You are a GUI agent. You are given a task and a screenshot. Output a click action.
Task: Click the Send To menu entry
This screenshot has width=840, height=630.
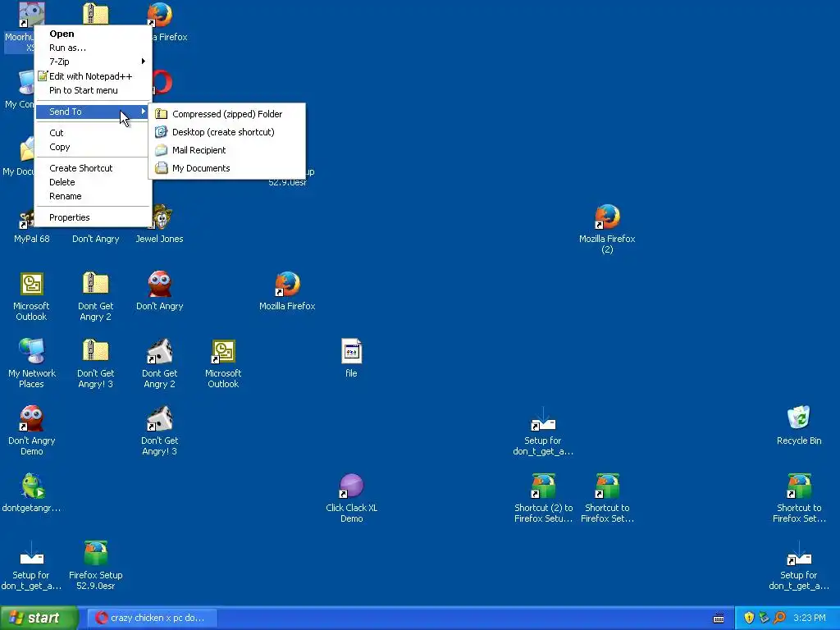pos(94,112)
